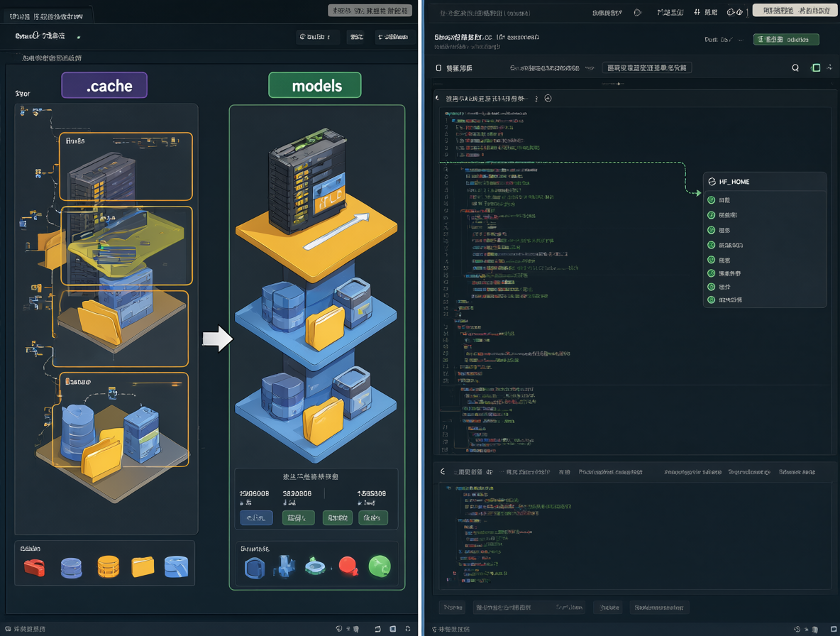Click the green models label button
Viewport: 840px width, 636px height.
click(315, 85)
